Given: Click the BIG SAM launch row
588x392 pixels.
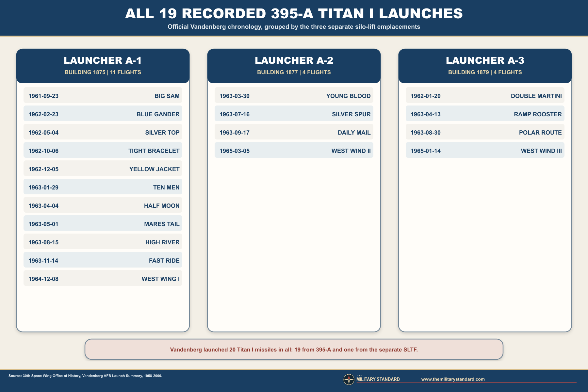Looking at the screenshot, I should (x=103, y=95).
